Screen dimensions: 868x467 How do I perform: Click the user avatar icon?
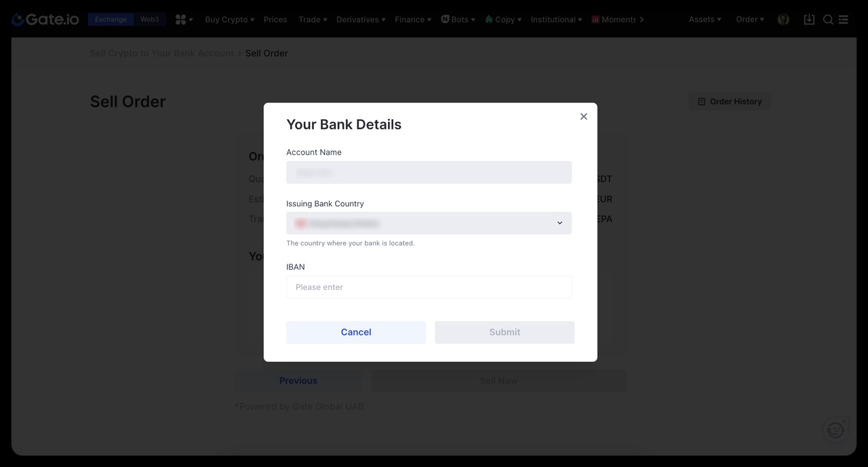[783, 20]
